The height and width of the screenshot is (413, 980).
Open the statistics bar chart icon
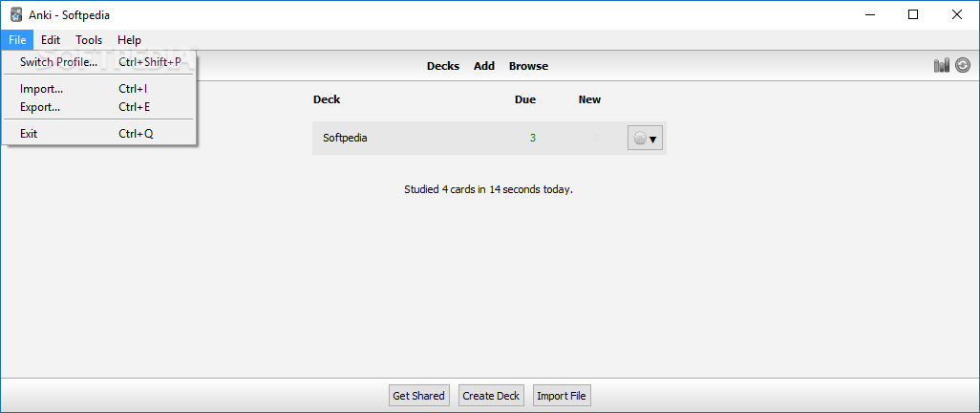point(941,65)
